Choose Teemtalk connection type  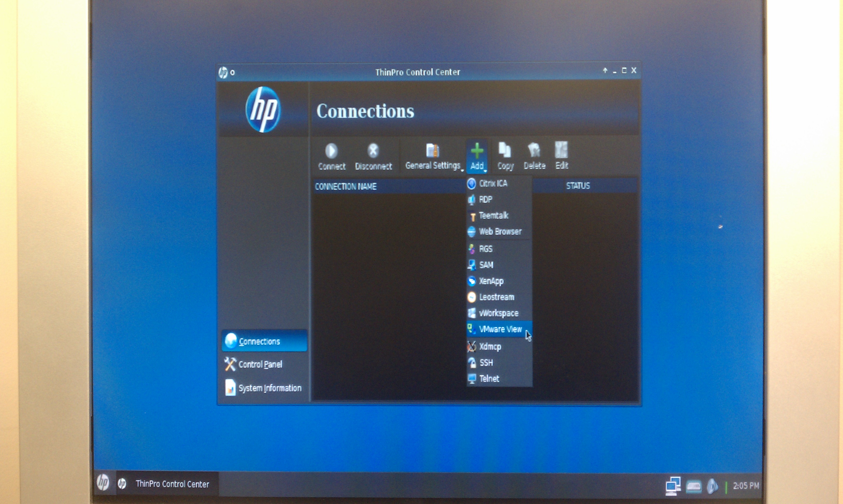[x=499, y=215]
